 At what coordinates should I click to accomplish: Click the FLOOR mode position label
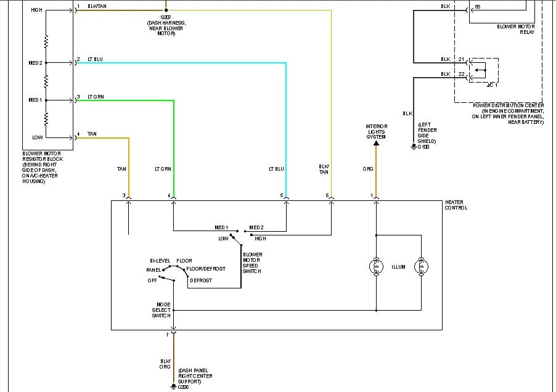click(184, 261)
